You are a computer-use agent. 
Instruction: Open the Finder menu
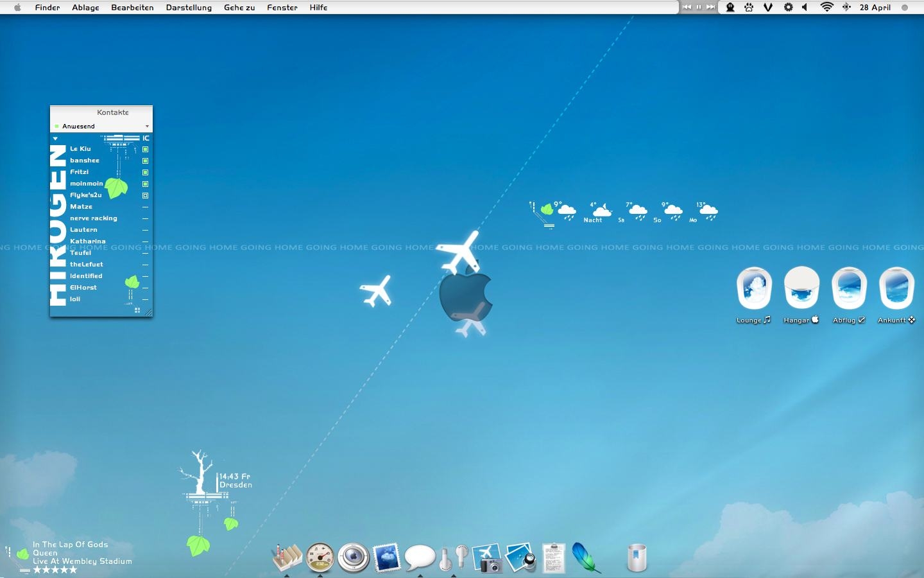tap(47, 7)
